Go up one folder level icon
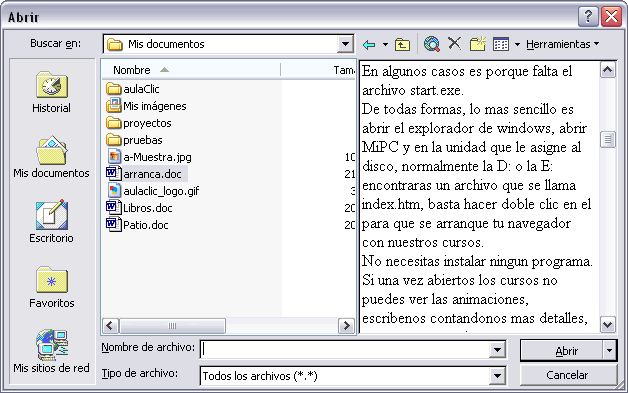The image size is (628, 393). tap(402, 44)
